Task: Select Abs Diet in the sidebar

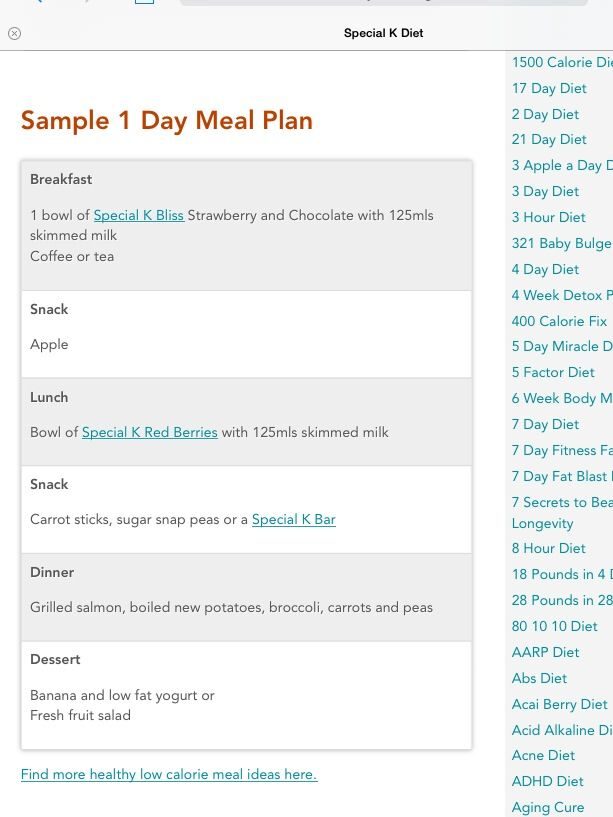Action: tap(539, 678)
